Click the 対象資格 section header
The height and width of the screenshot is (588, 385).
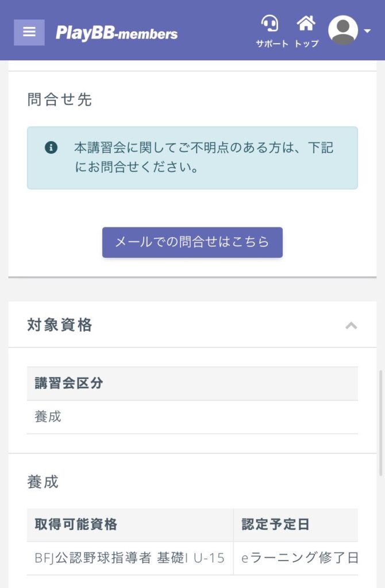pos(60,325)
